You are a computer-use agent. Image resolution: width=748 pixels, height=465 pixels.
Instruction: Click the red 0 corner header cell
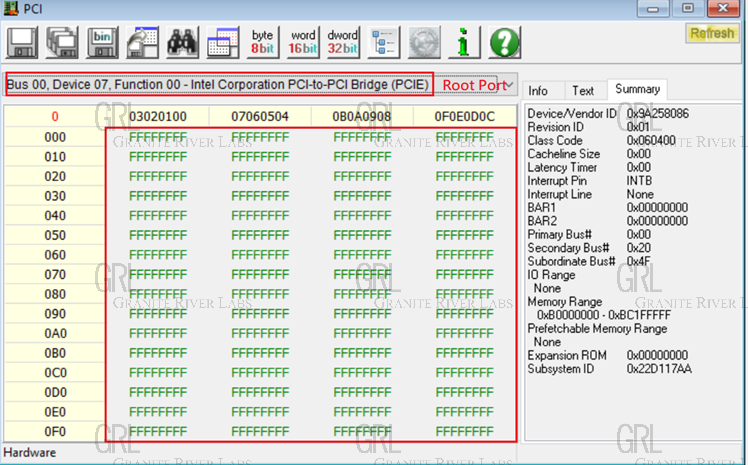[55, 116]
